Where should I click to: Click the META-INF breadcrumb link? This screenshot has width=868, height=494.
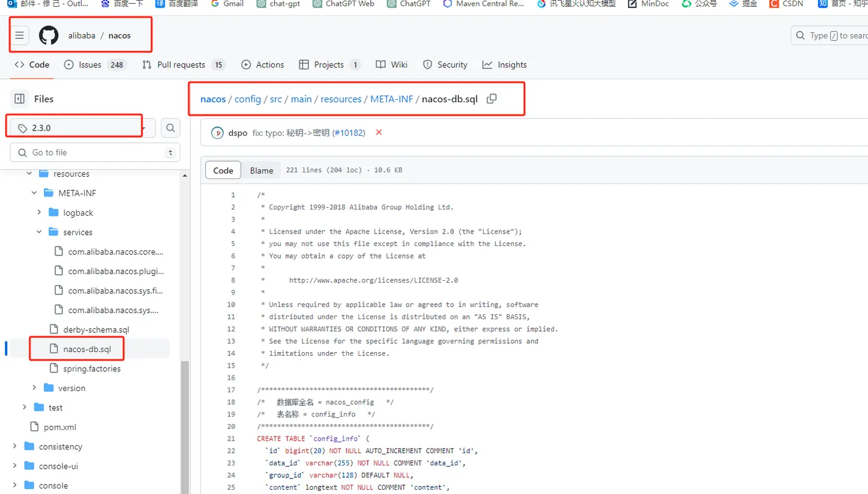[392, 99]
